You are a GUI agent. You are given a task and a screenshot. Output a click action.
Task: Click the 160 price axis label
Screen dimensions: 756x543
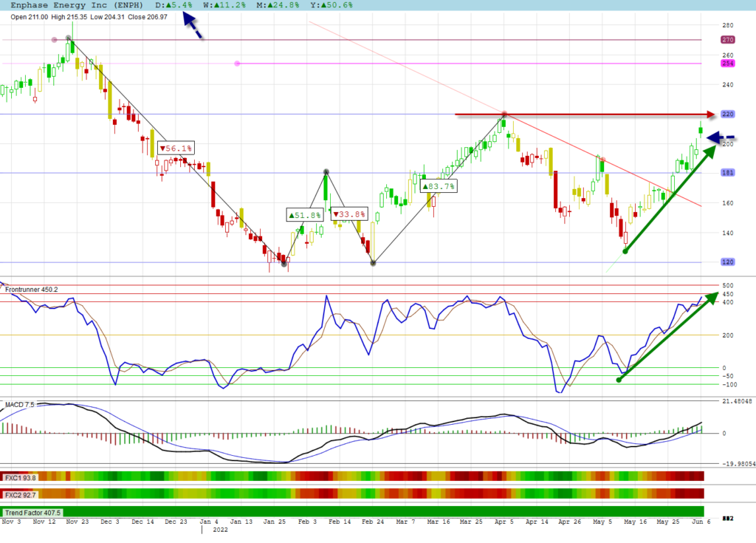(727, 203)
